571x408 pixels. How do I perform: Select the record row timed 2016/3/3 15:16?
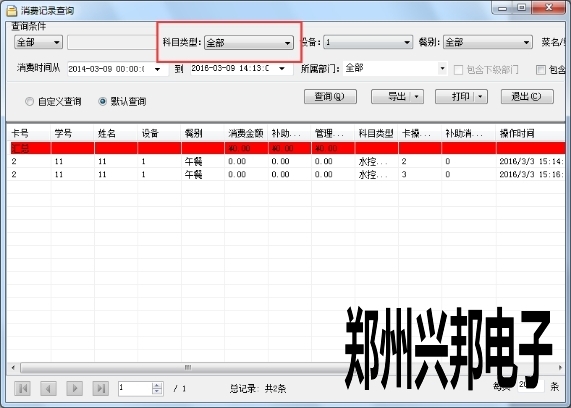[286, 174]
